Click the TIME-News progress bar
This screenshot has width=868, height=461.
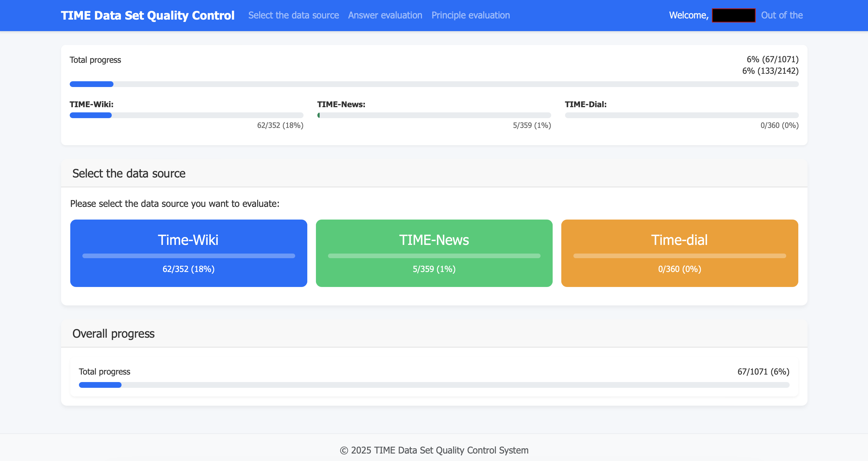tap(434, 115)
